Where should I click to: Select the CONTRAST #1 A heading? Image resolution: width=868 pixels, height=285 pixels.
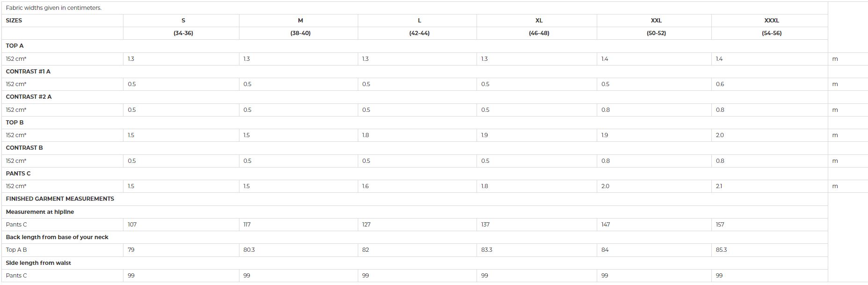(x=28, y=72)
